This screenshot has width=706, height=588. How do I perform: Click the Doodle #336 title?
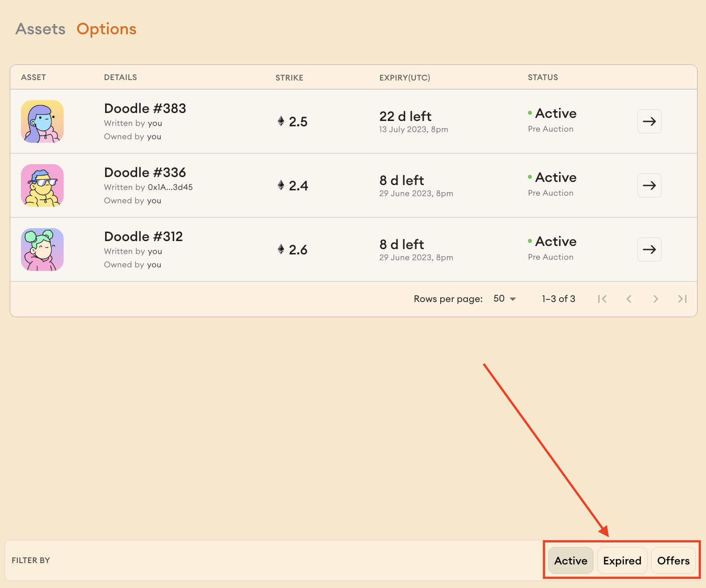point(145,173)
